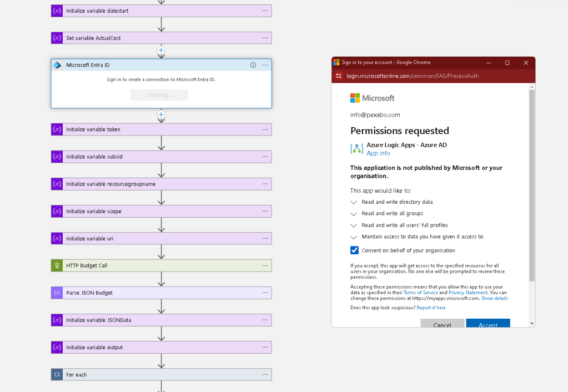Click the variable icon on Initialize variable datestart
568x392 pixels.
tap(57, 11)
